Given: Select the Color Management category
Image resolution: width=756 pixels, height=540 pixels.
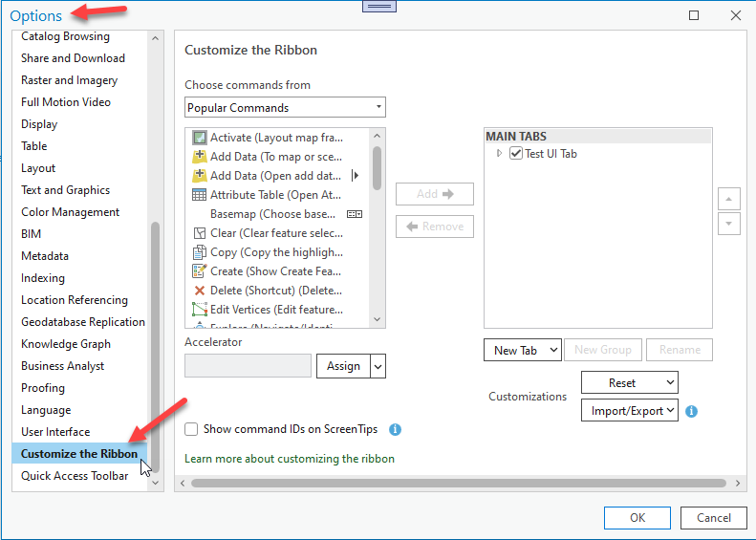Looking at the screenshot, I should coord(70,212).
